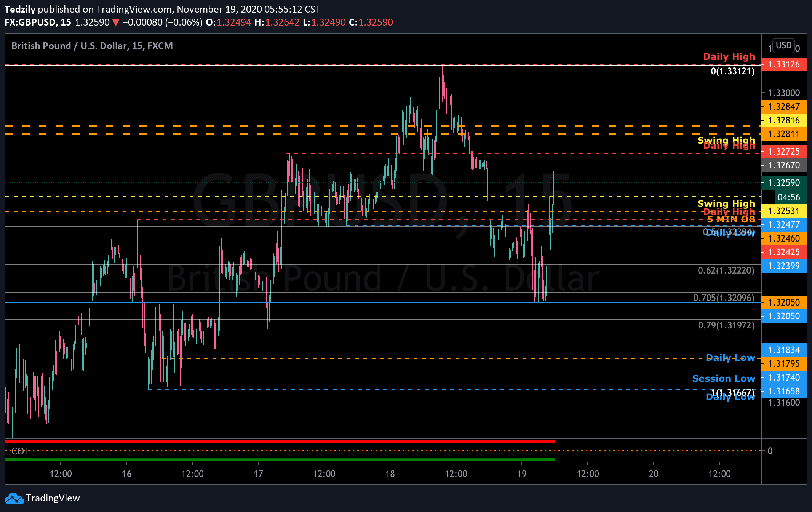The image size is (812, 512).
Task: Click the orange 1.32460 price label
Action: (x=783, y=238)
